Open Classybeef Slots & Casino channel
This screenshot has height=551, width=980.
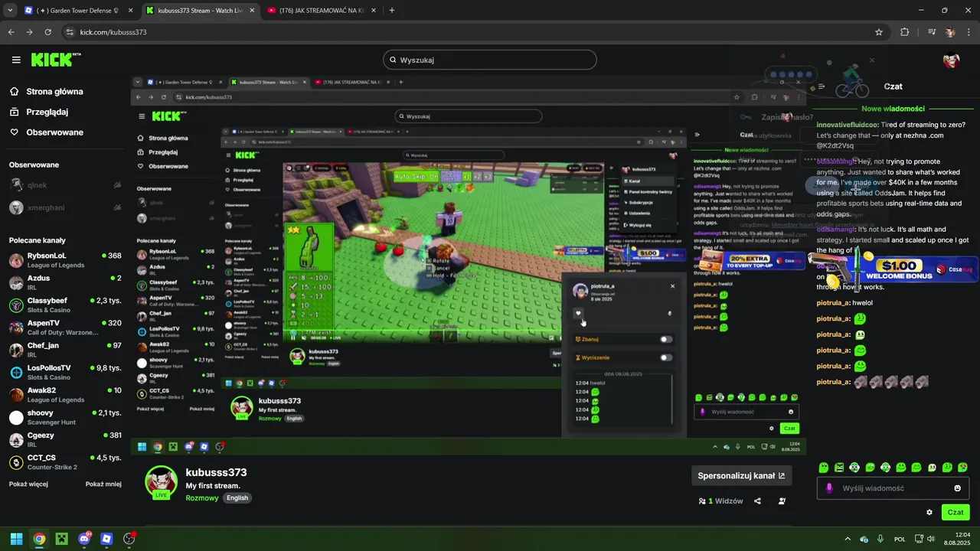[x=65, y=305]
